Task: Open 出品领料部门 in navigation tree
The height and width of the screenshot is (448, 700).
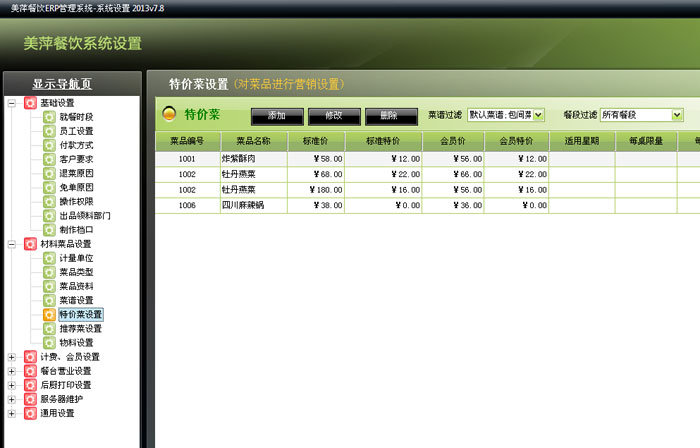Action: [x=85, y=215]
